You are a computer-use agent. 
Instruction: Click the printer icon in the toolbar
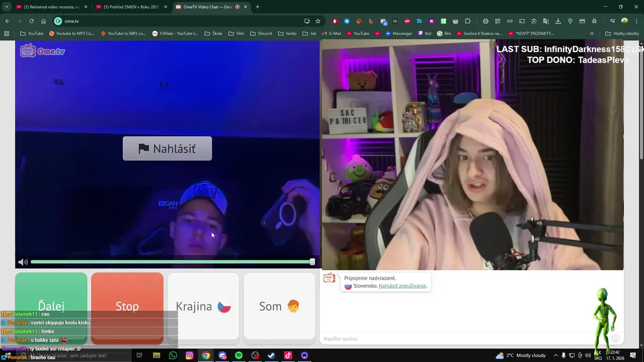click(x=486, y=21)
